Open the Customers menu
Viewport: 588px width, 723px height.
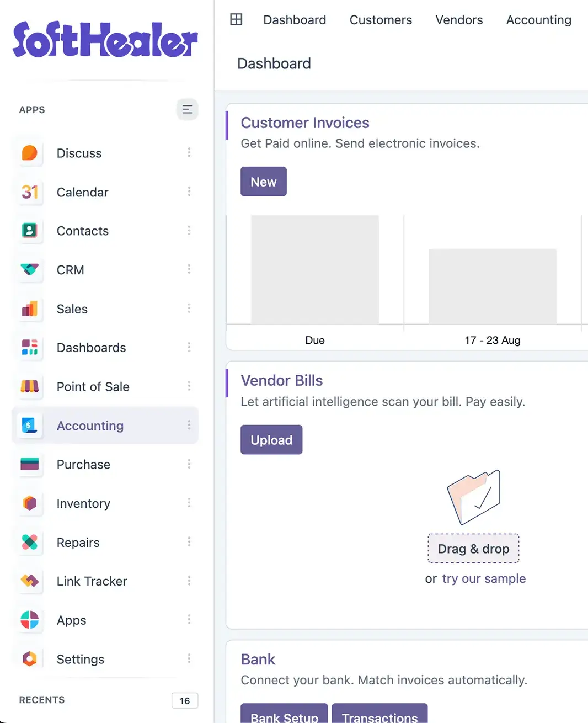[381, 20]
